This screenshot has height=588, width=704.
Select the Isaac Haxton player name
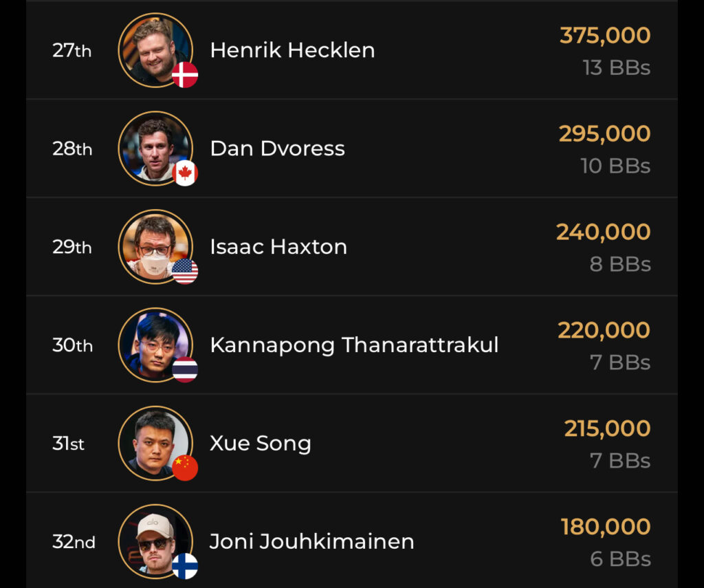pyautogui.click(x=278, y=247)
